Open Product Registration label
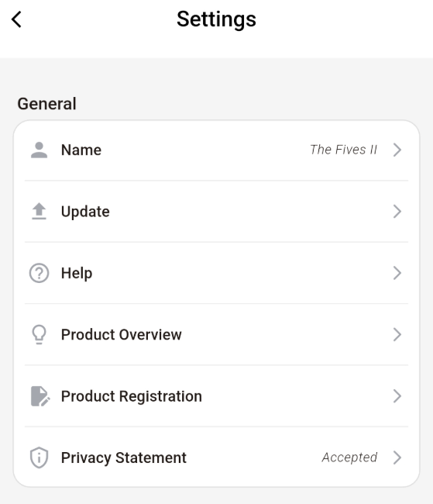433x504 pixels. 132,396
